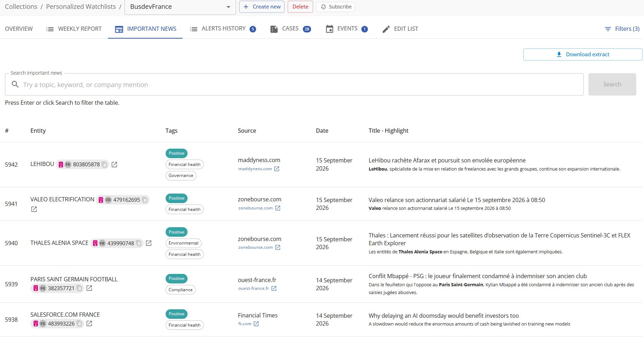This screenshot has height=339, width=644.
Task: Download the news extract
Action: (583, 54)
